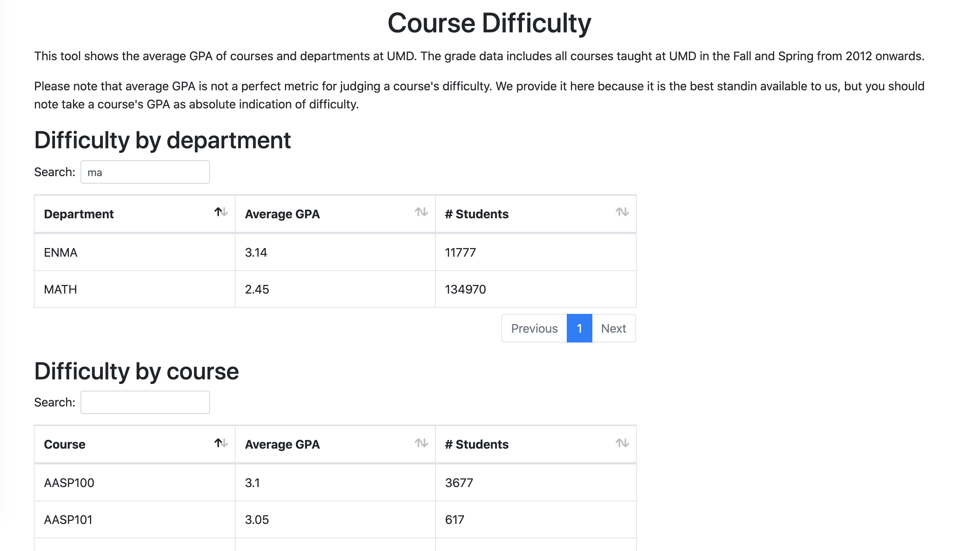Viewport: 980px width, 551px height.
Task: Click the ENMA 3.14 GPA cell
Action: [256, 253]
